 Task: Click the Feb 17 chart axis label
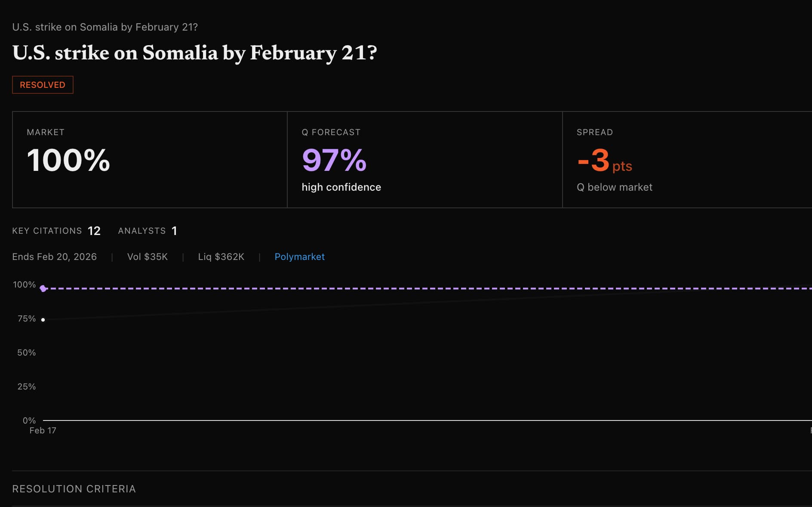point(43,430)
